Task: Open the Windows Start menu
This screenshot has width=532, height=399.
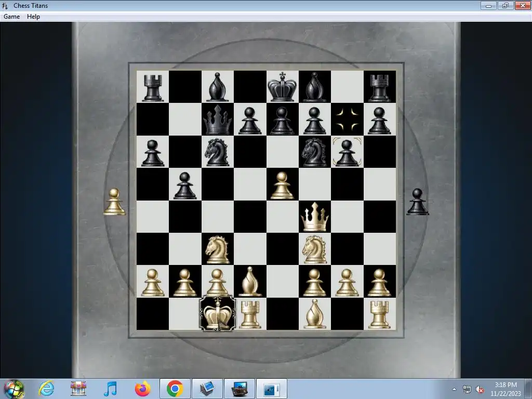Action: [14, 389]
